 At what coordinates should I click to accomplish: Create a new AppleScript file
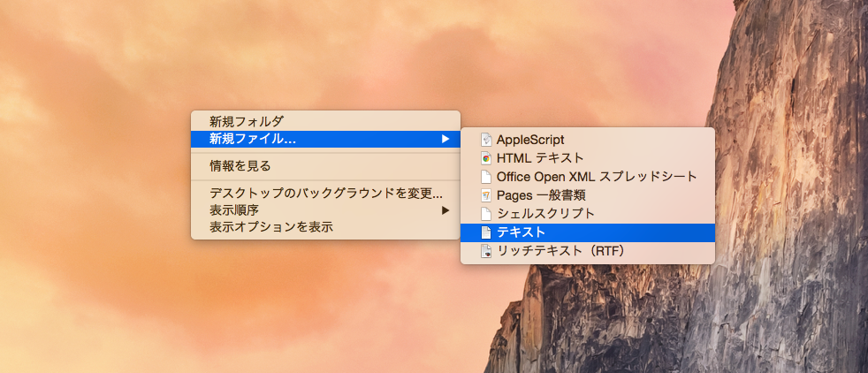point(588,140)
